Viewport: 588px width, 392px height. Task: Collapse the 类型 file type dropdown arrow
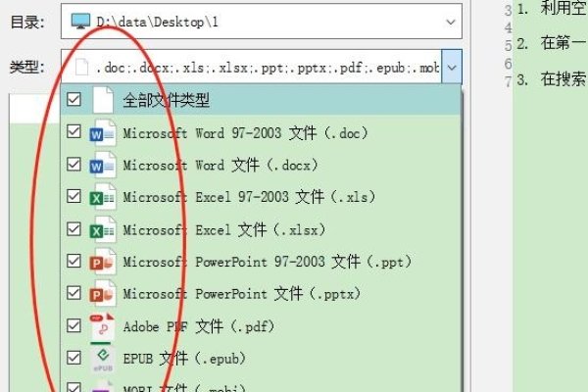(x=450, y=68)
